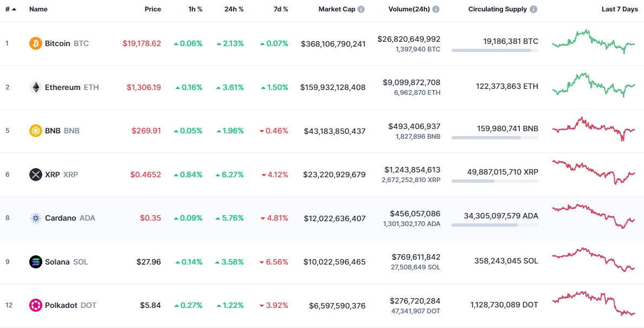Click the BNB yellow logo icon
Screen dimensions: 644x328
(x=36, y=131)
